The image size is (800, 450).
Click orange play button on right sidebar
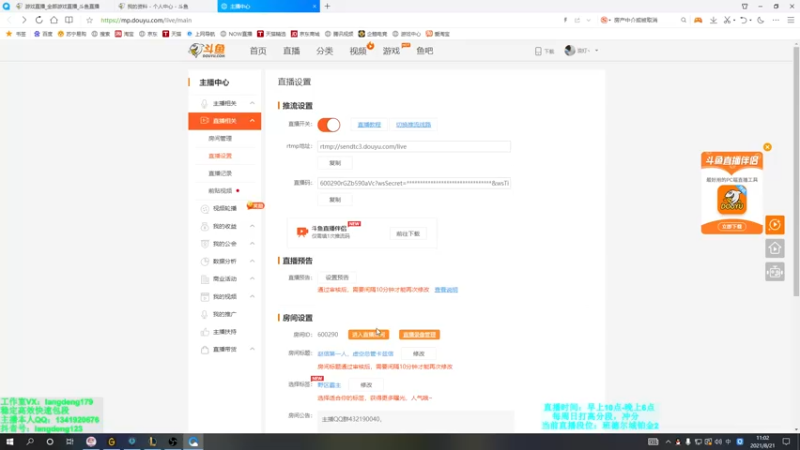774,224
